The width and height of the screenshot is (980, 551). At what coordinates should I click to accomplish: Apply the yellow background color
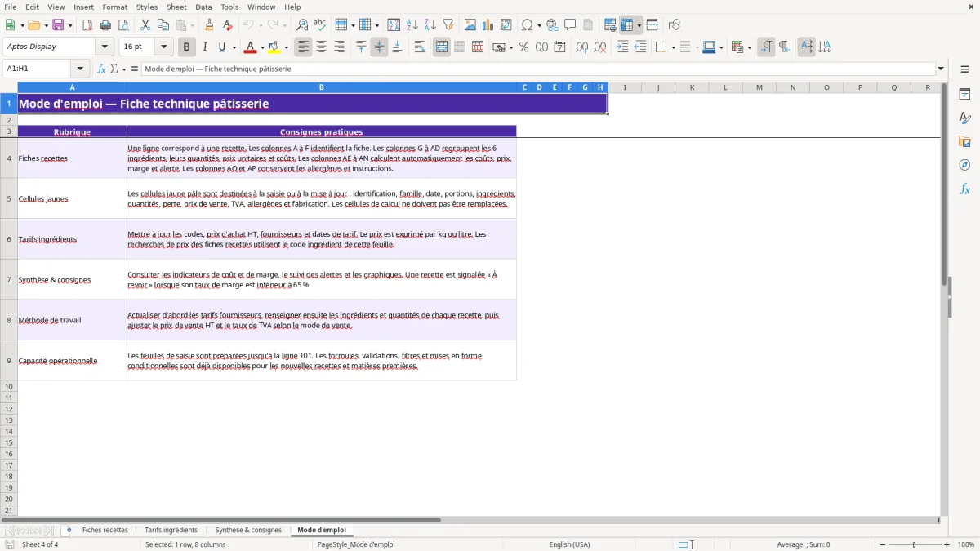[x=274, y=47]
